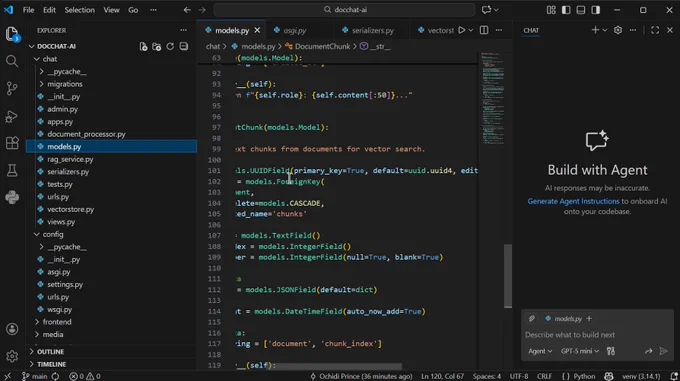
Task: Open the GPT-5 mini model picker
Action: (579, 351)
